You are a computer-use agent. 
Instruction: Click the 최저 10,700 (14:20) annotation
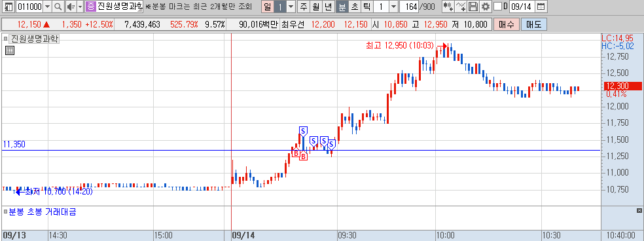[59, 191]
